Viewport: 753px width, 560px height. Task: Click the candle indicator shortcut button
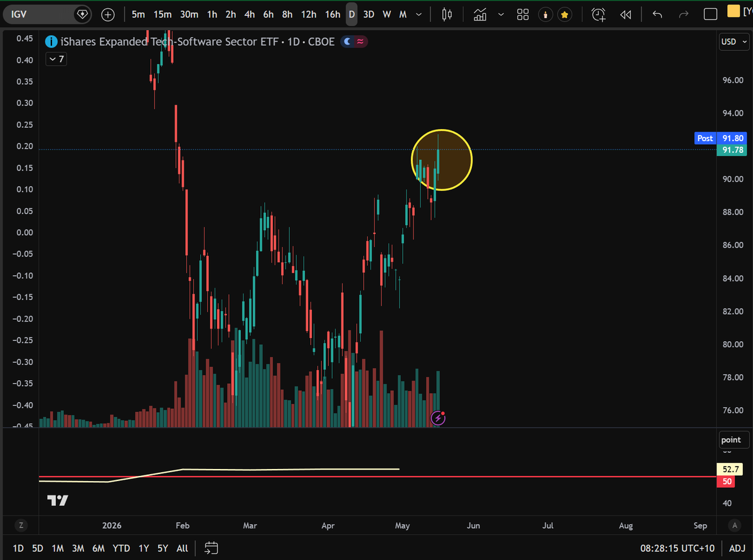click(546, 14)
